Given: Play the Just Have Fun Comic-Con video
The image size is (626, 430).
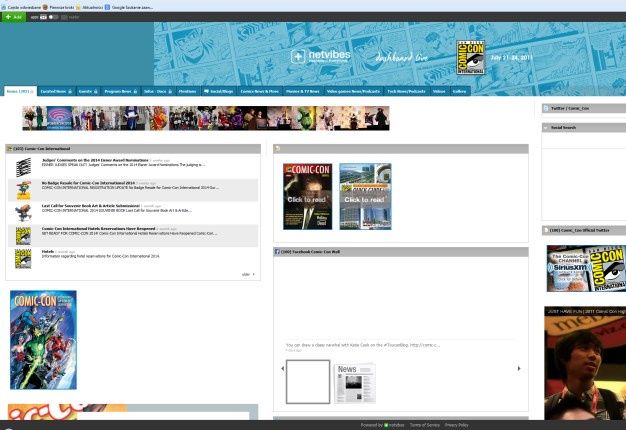Looking at the screenshot, I should pos(585,363).
